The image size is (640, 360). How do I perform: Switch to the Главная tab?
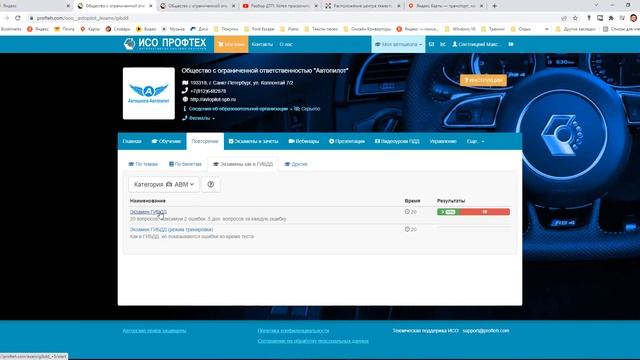pos(132,141)
